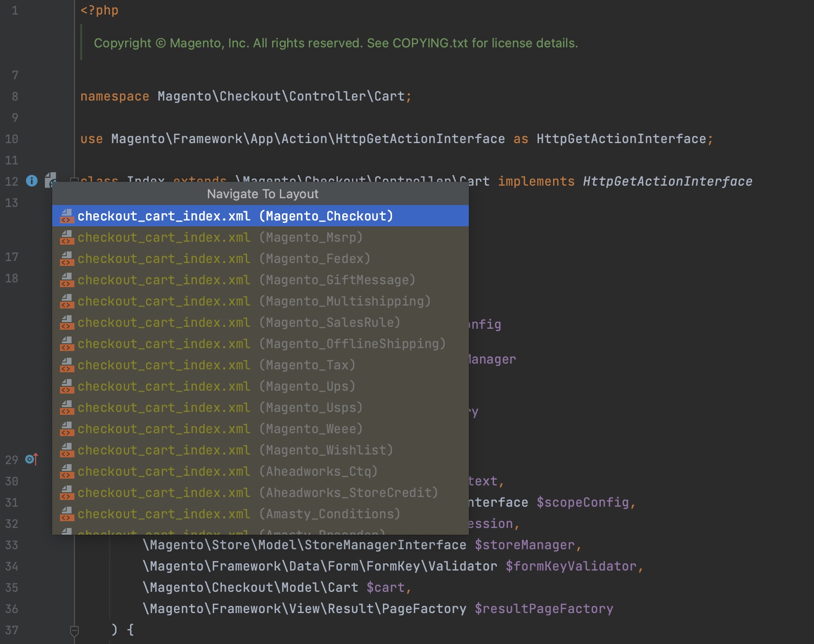Choose checkout_cart_index.xml (Magento_GiftMessage)

coord(260,279)
